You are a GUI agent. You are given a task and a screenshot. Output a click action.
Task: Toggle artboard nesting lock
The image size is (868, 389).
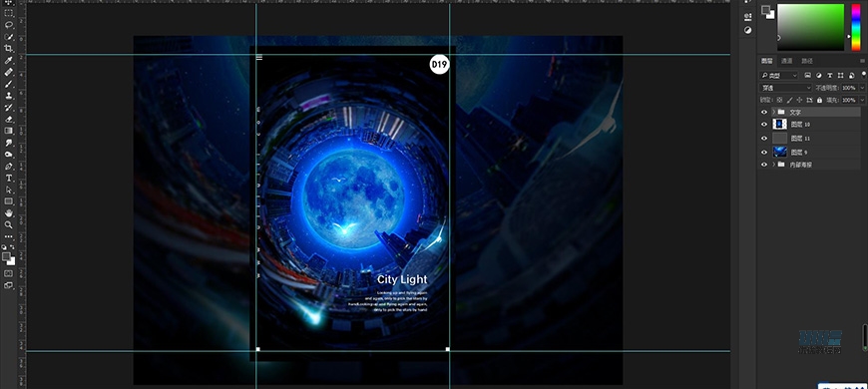809,100
